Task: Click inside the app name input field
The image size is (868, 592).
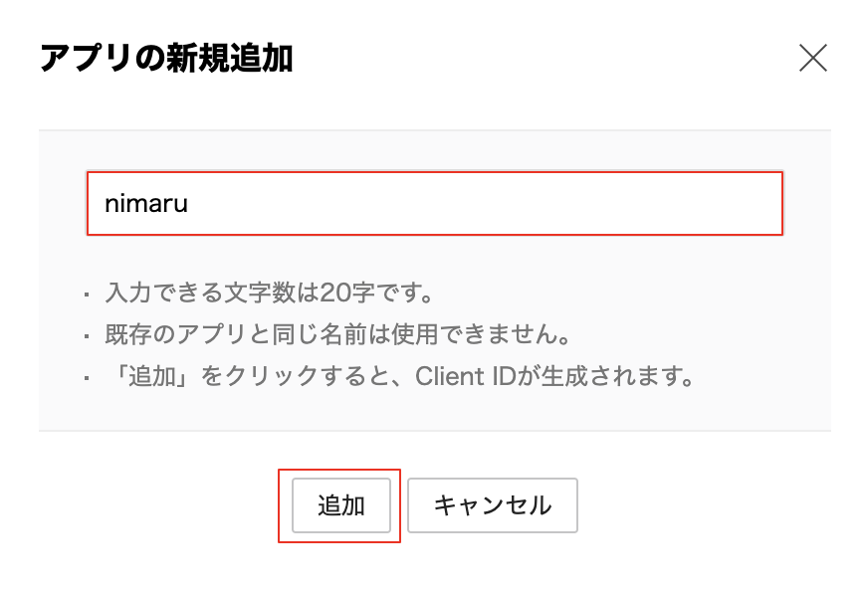Action: (x=433, y=203)
